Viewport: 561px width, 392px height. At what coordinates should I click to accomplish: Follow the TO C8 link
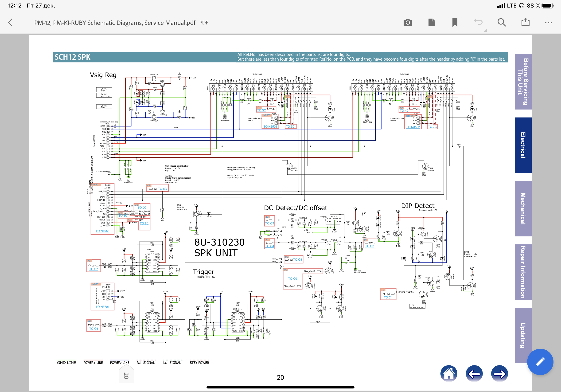297,259
